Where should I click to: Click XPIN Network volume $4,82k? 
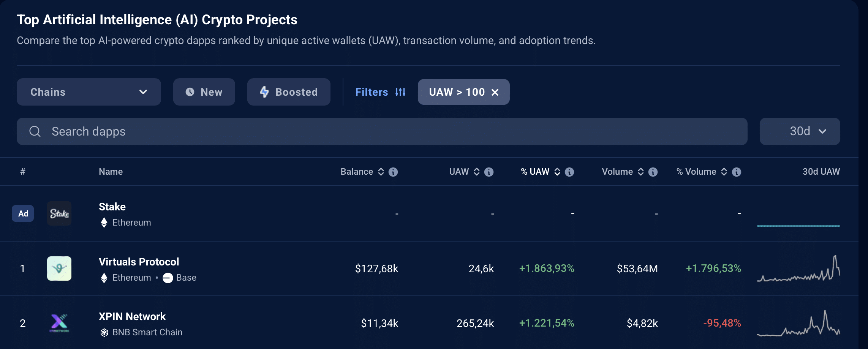point(642,323)
